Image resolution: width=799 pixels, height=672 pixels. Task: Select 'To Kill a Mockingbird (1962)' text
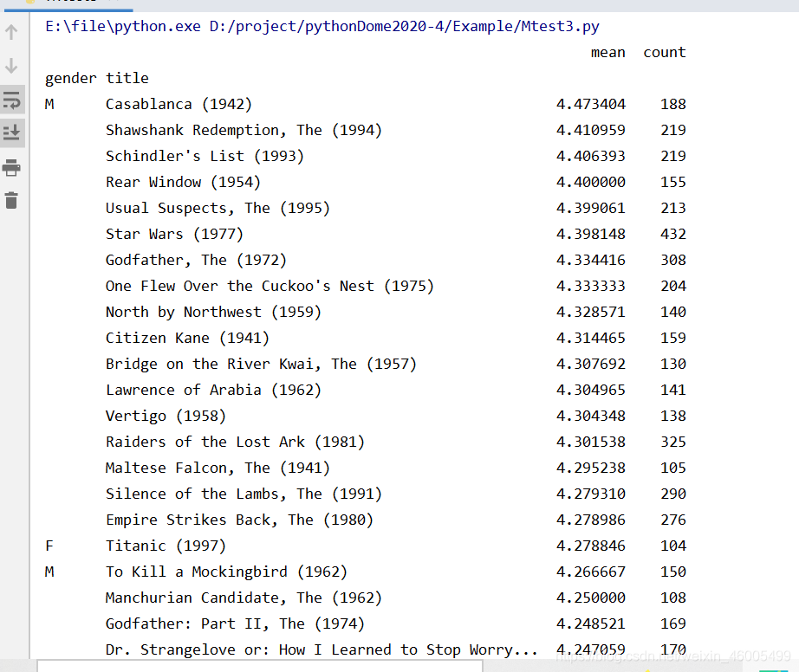coord(227,572)
